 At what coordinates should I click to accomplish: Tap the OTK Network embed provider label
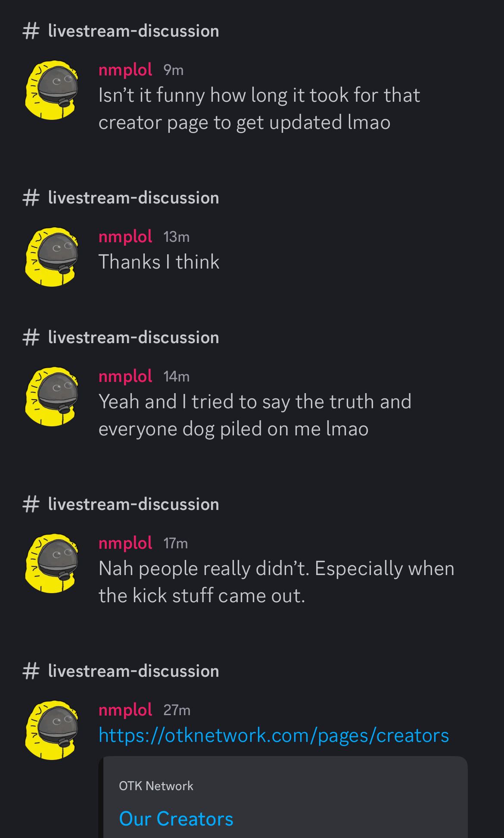[x=156, y=786]
